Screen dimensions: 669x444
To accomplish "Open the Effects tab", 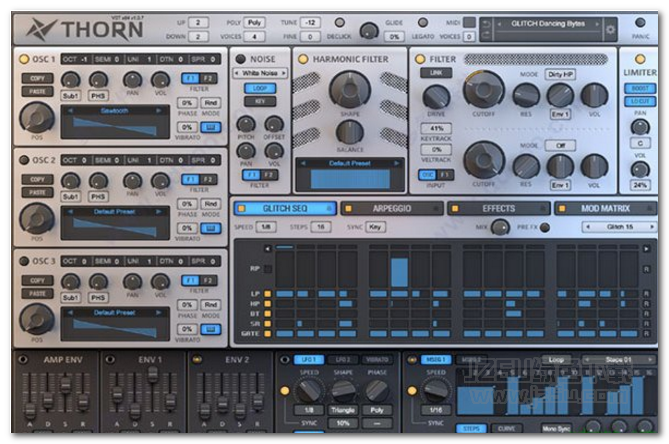I will click(x=498, y=209).
